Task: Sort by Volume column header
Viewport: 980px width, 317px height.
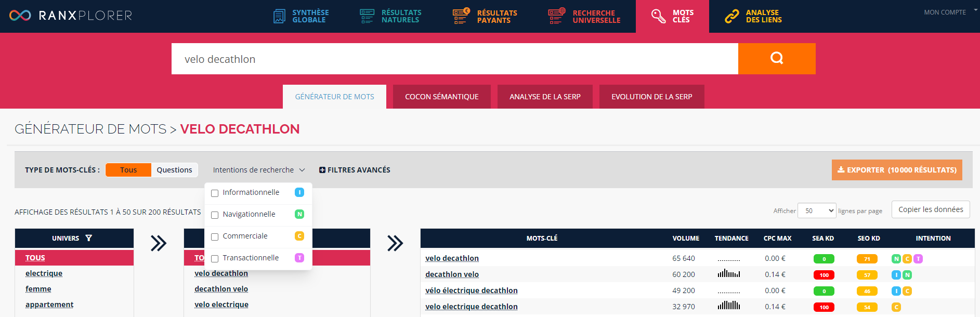Action: click(x=686, y=239)
